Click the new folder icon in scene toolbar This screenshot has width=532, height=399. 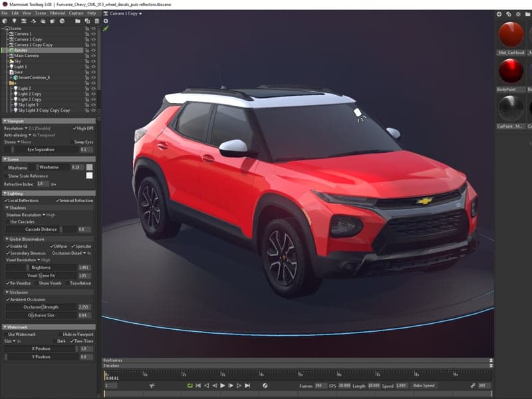(78, 21)
